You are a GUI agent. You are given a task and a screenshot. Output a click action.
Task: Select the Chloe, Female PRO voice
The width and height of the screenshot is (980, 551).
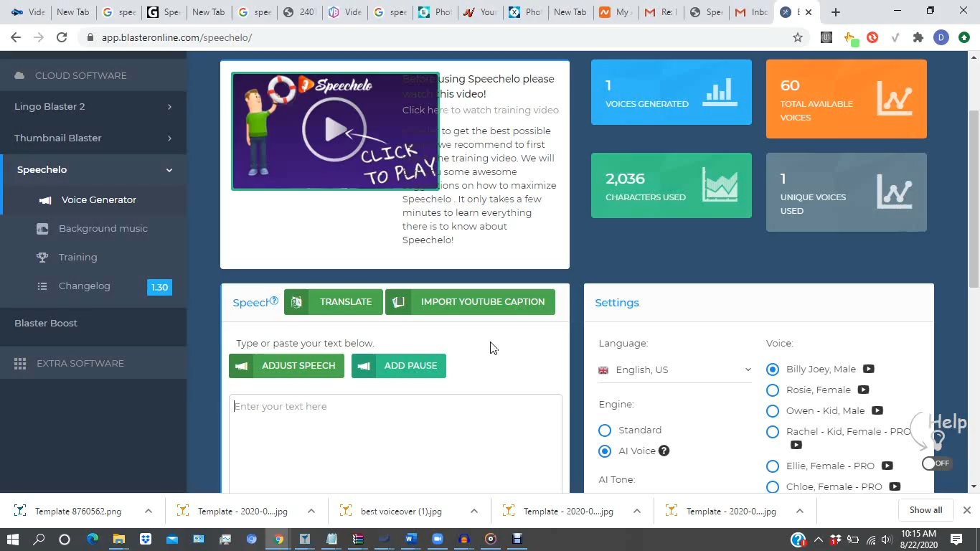pyautogui.click(x=773, y=487)
